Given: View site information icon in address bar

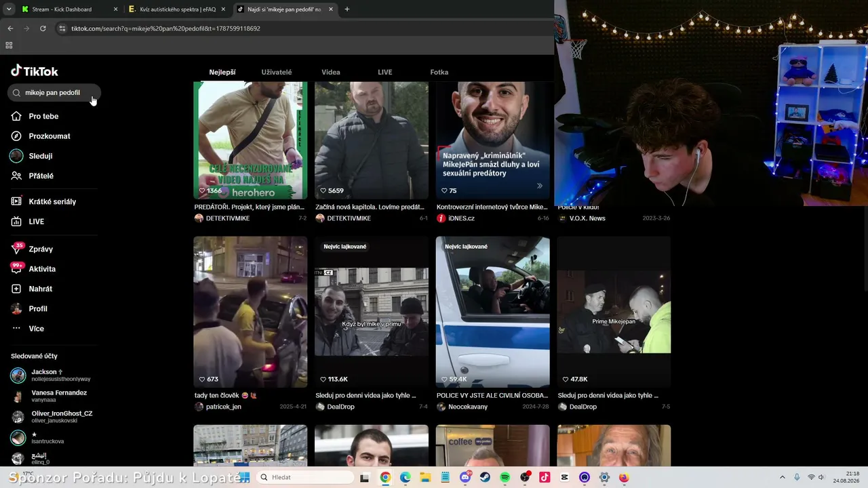Looking at the screenshot, I should pyautogui.click(x=62, y=28).
